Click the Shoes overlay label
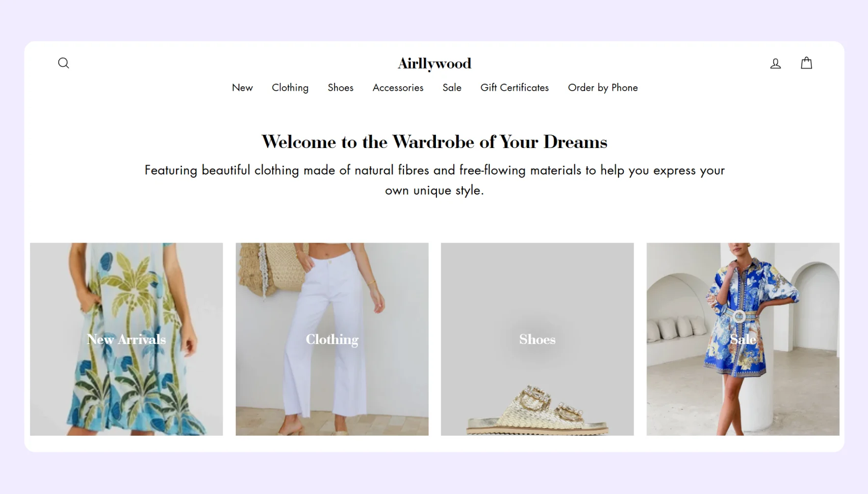The width and height of the screenshot is (868, 494). pos(537,339)
